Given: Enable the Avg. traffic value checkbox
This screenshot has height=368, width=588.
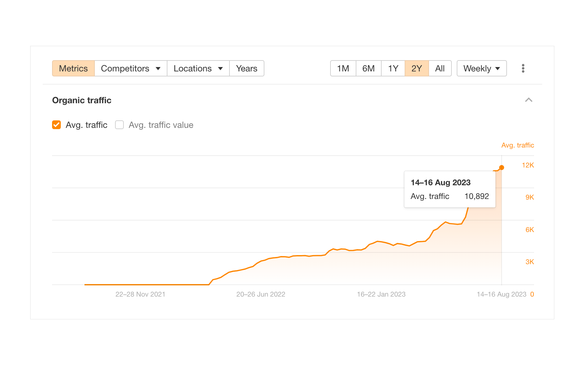Looking at the screenshot, I should pyautogui.click(x=119, y=125).
